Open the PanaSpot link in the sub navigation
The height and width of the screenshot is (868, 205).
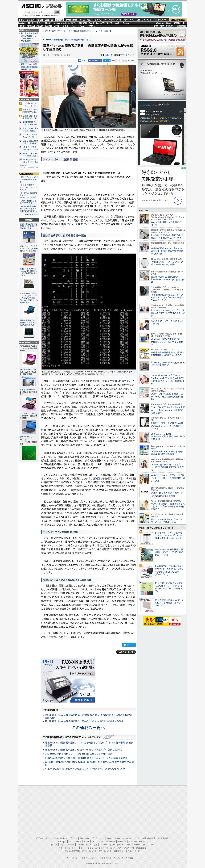click(22, 23)
